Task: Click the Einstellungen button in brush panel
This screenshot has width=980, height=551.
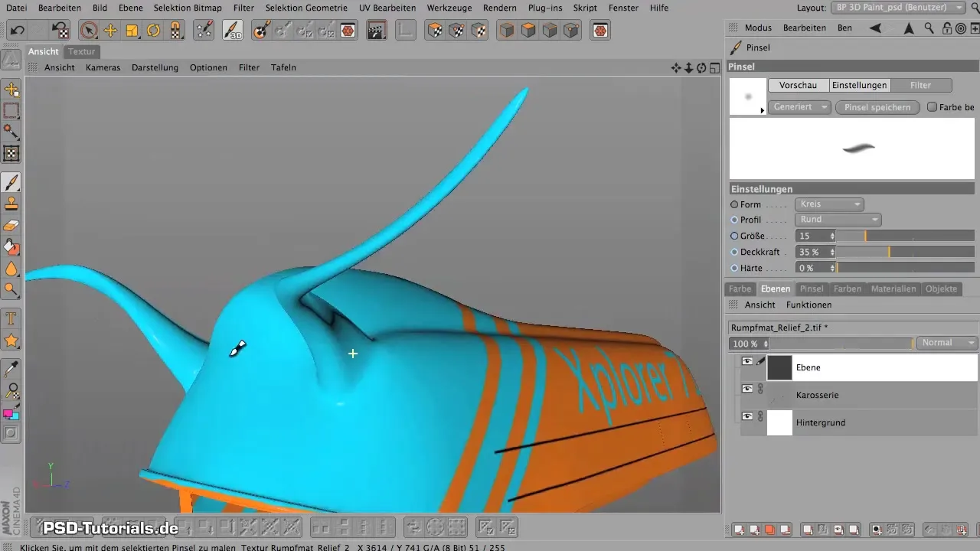Action: point(860,86)
